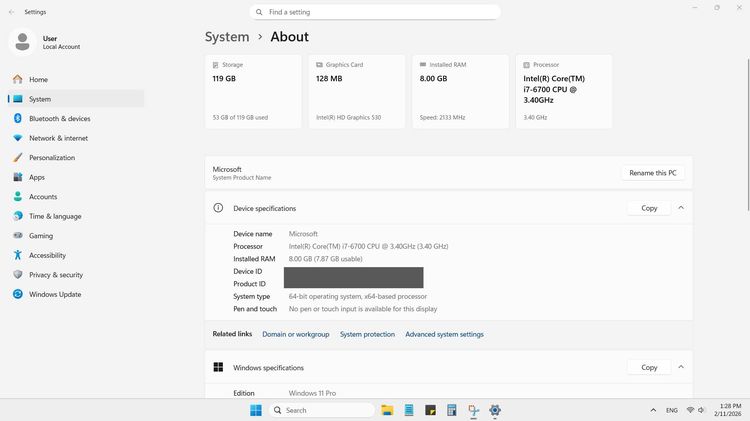Image resolution: width=750 pixels, height=421 pixels.
Task: Click the Windows logo in Windows specifications
Action: [x=218, y=367]
